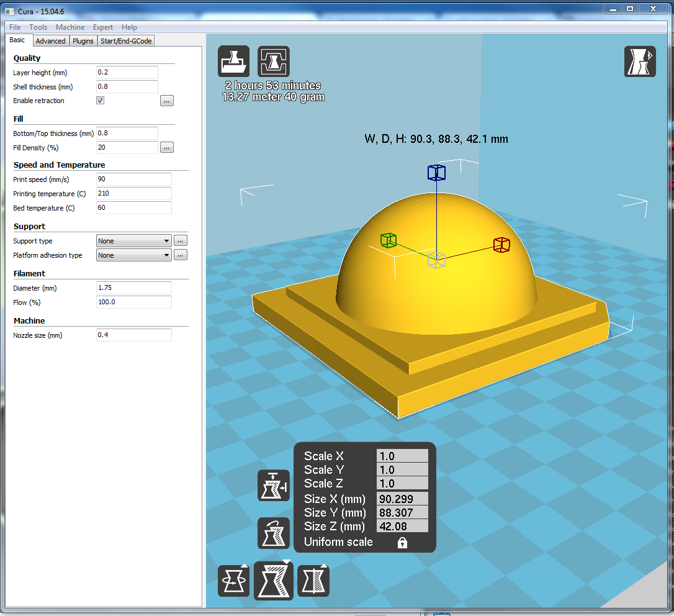Expand the Support type dropdown
674x616 pixels.
[x=134, y=241]
